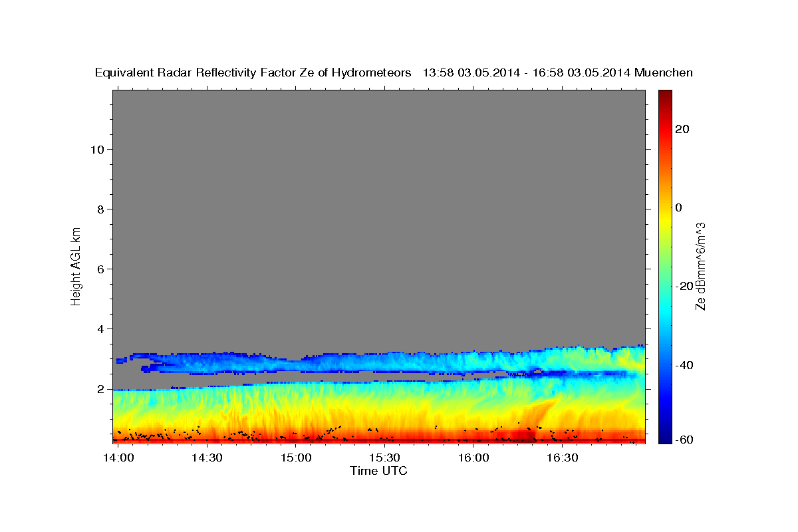Image resolution: width=798 pixels, height=532 pixels.
Task: Click the colorbar tick value '0'
Action: click(679, 207)
